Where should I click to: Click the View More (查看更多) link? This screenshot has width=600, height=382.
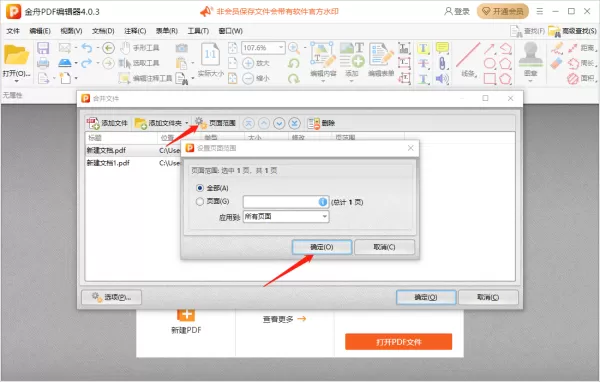(284, 319)
